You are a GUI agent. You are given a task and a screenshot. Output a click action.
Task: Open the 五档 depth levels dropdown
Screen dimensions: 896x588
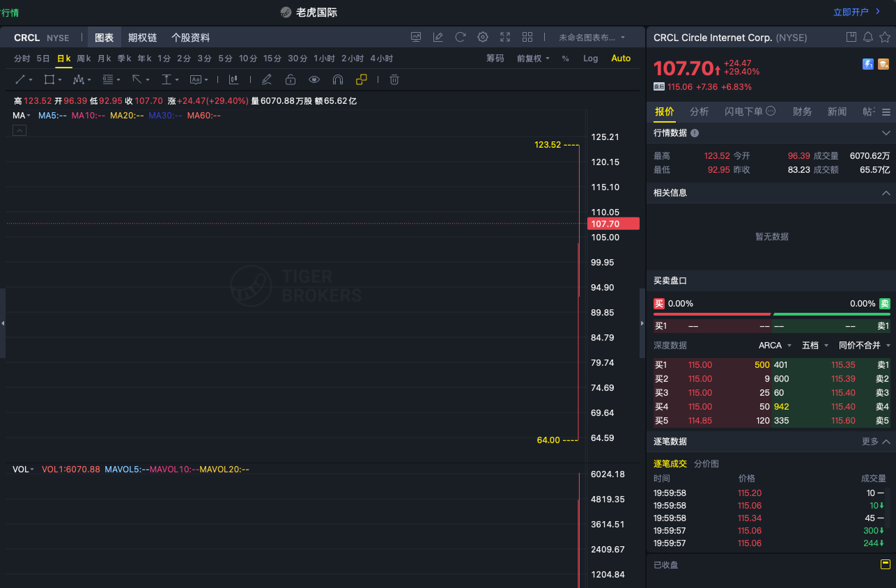815,346
